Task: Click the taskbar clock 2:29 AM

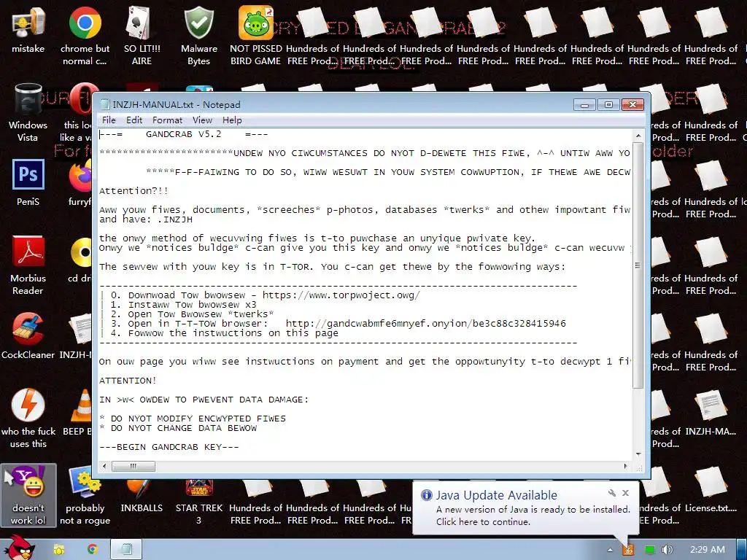Action: [708, 550]
